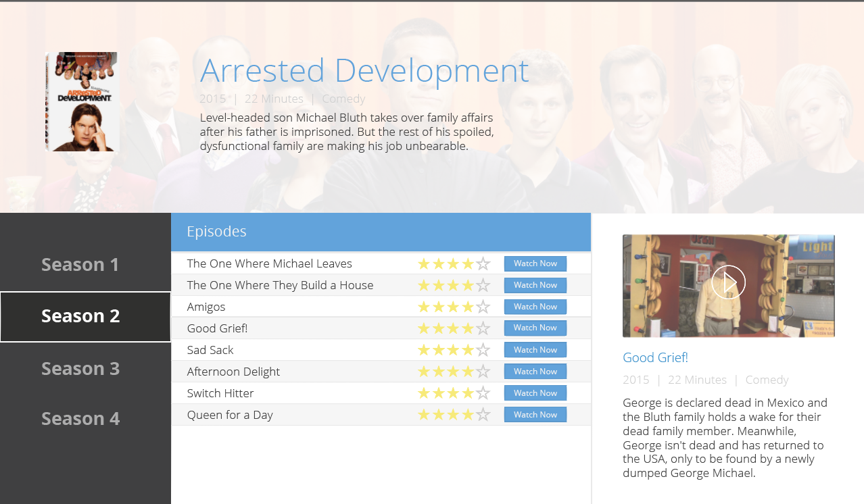Rate Amigos five stars
This screenshot has width=864, height=504.
(483, 307)
